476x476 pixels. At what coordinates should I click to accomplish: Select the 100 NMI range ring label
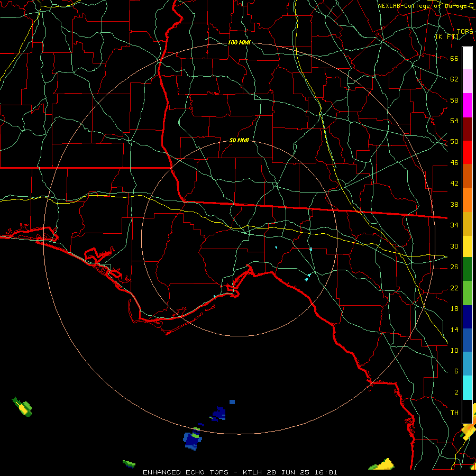(x=239, y=42)
